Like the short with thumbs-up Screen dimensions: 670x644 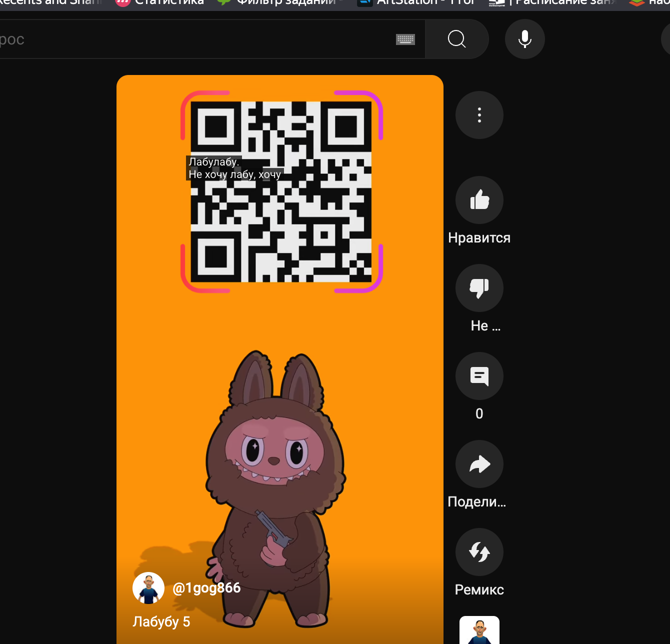[x=479, y=200]
